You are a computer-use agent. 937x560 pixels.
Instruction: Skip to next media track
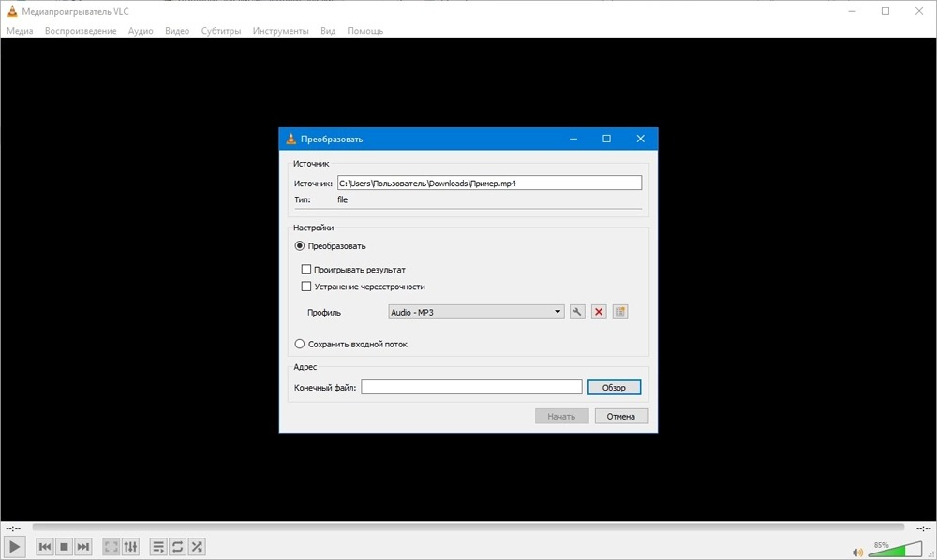coord(83,546)
